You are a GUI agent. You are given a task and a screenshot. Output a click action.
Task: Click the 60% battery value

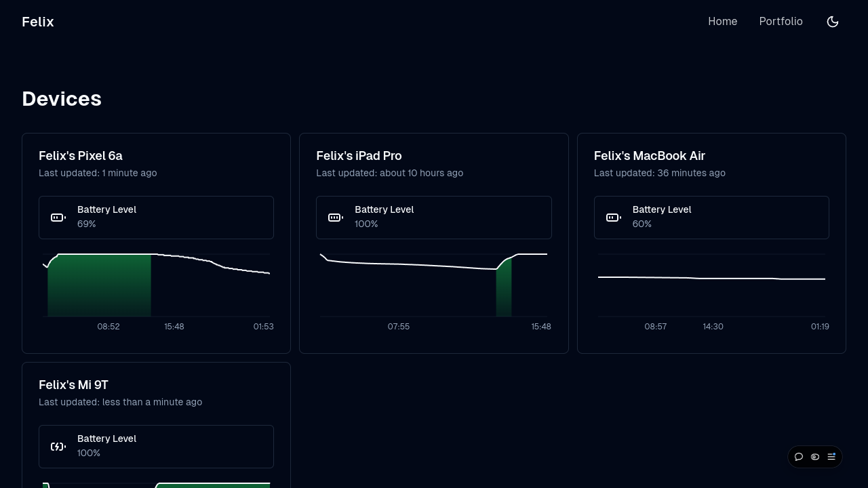(642, 224)
